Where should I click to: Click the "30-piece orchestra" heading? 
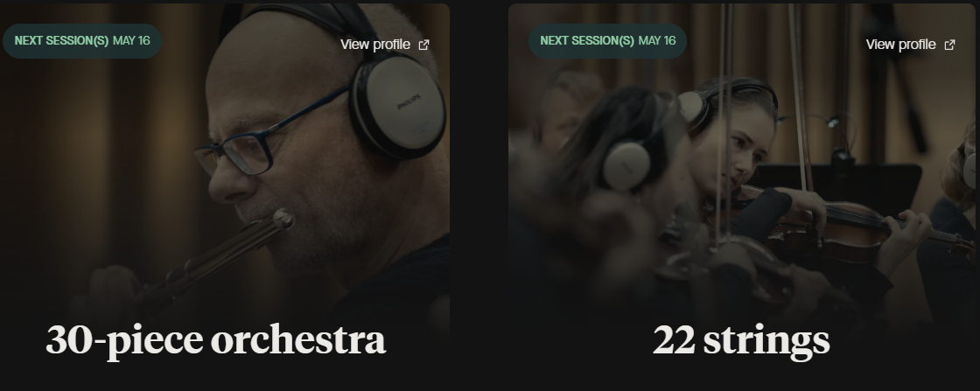pos(215,340)
